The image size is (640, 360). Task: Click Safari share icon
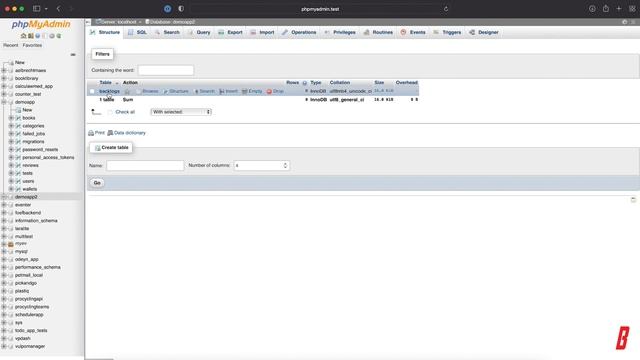[x=606, y=9]
